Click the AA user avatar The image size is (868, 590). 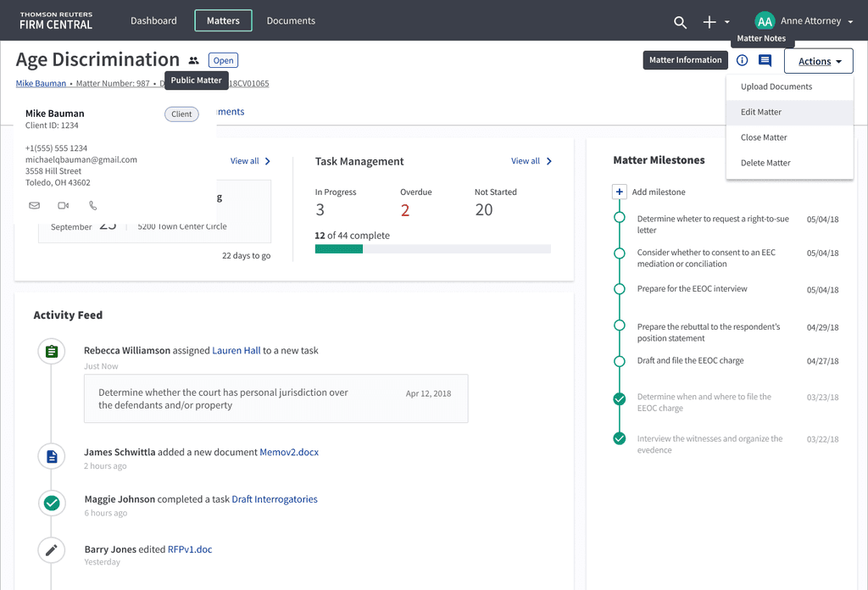click(x=765, y=21)
